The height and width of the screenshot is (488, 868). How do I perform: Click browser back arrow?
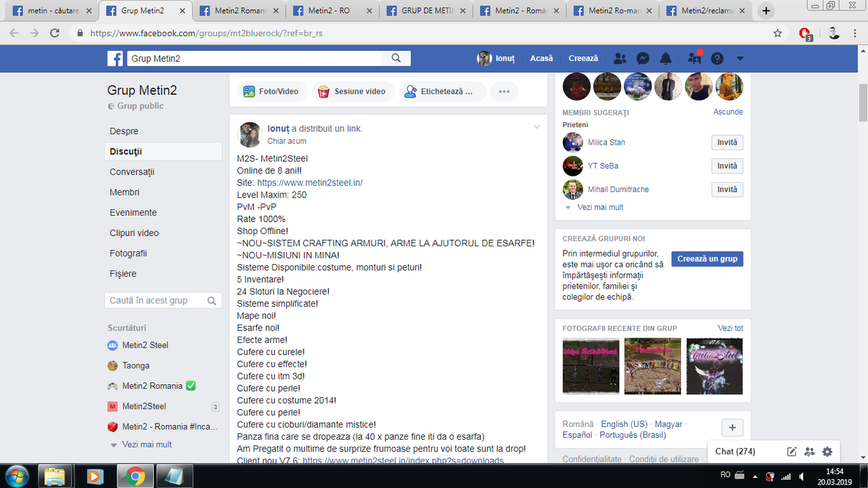click(14, 33)
